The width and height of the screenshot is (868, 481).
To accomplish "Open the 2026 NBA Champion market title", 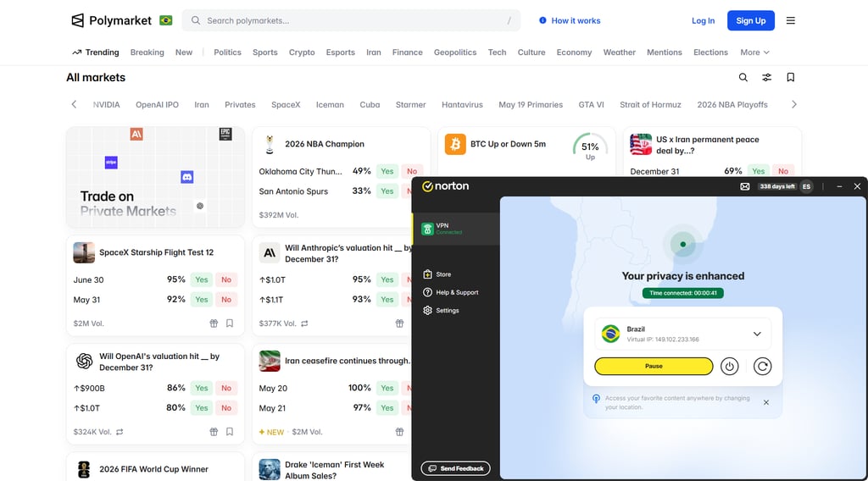I will pyautogui.click(x=325, y=144).
